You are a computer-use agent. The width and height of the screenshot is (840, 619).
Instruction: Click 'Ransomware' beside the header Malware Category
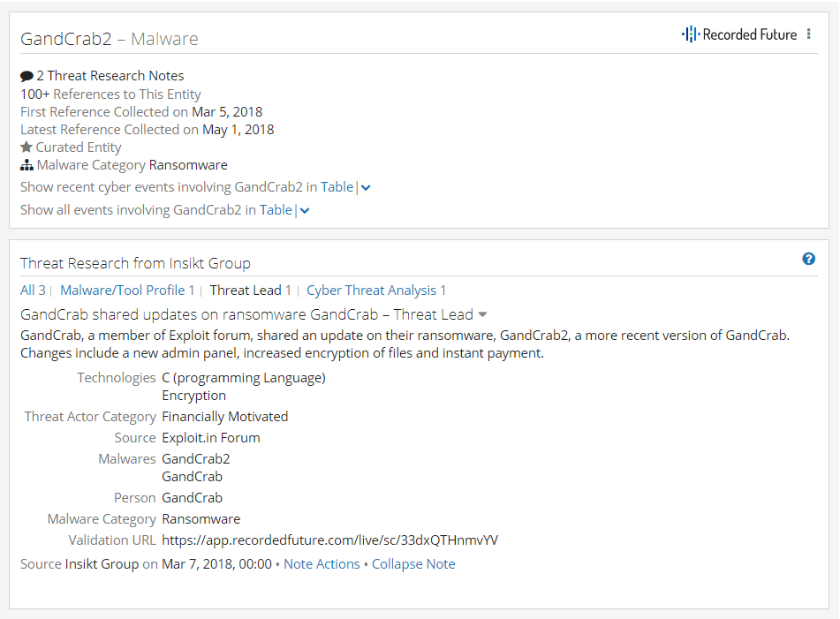pyautogui.click(x=188, y=165)
